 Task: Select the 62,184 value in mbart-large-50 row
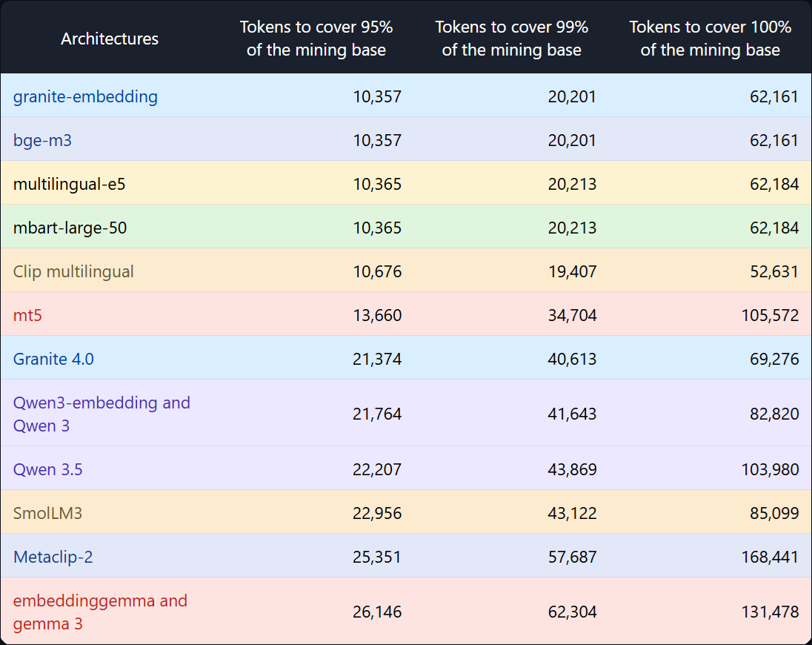tap(774, 228)
